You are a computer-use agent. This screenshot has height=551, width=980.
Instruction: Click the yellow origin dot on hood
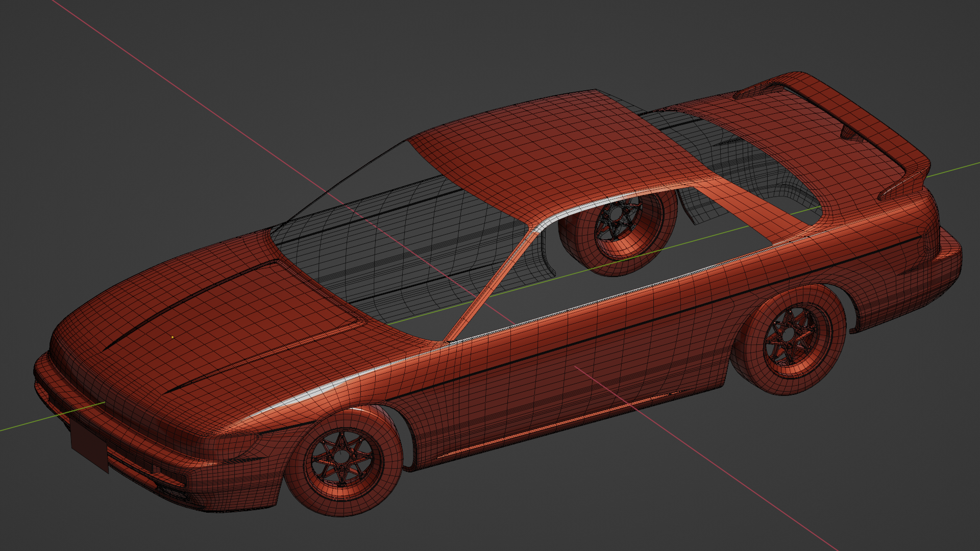pyautogui.click(x=173, y=337)
